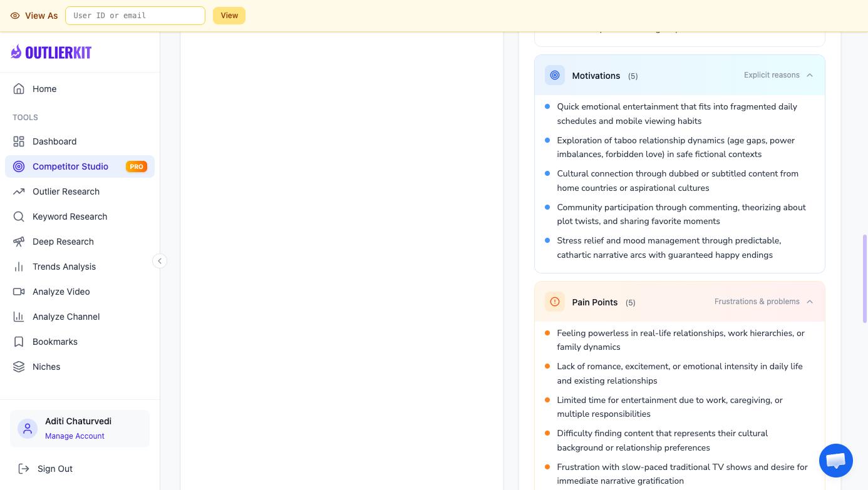Click the Dashboard grid icon

[x=19, y=141]
